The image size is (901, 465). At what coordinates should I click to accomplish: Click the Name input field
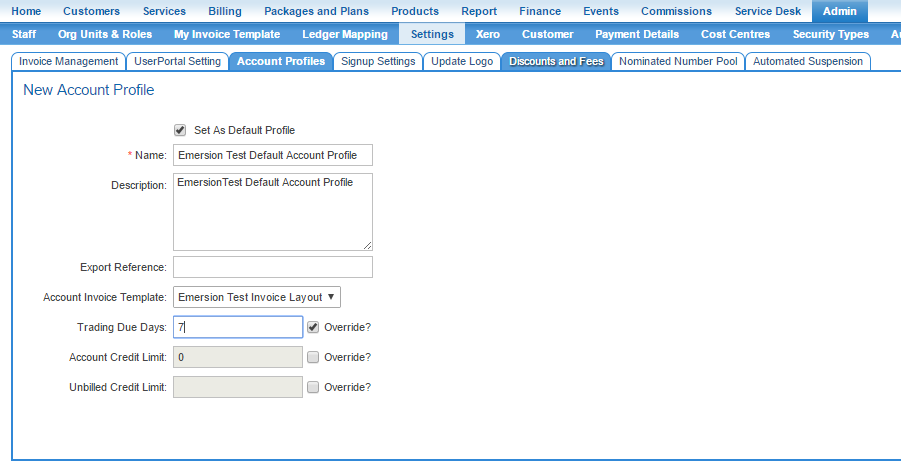coord(273,155)
